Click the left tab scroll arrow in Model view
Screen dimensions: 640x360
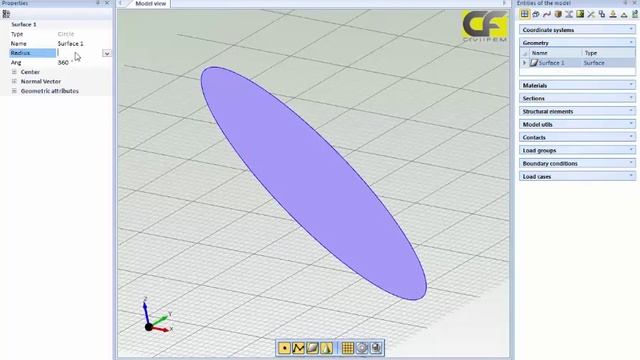121,3
